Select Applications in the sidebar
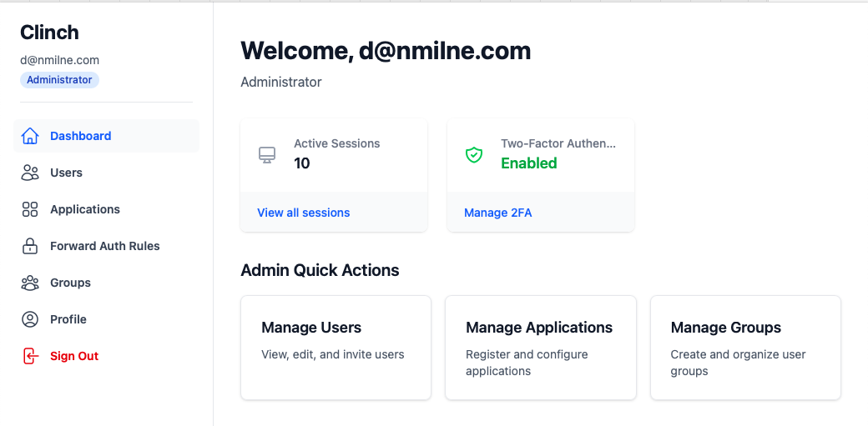This screenshot has width=868, height=426. pos(84,209)
